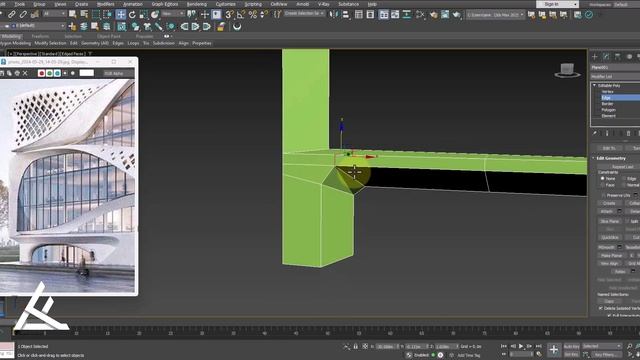
Task: Activate the Select and Scale tool
Action: pyautogui.click(x=144, y=15)
